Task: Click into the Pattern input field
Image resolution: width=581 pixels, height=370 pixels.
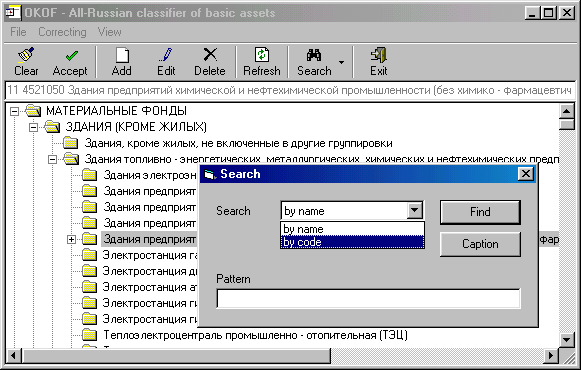Action: click(x=368, y=299)
